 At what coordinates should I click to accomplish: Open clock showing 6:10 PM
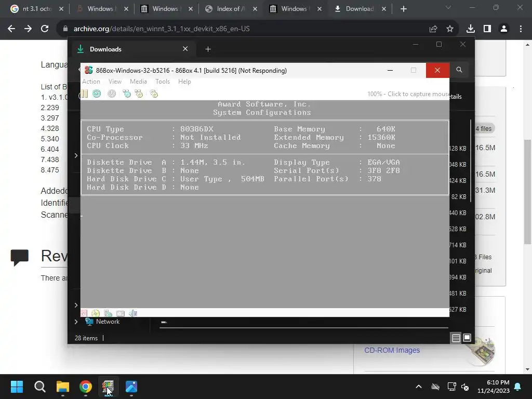click(x=494, y=387)
